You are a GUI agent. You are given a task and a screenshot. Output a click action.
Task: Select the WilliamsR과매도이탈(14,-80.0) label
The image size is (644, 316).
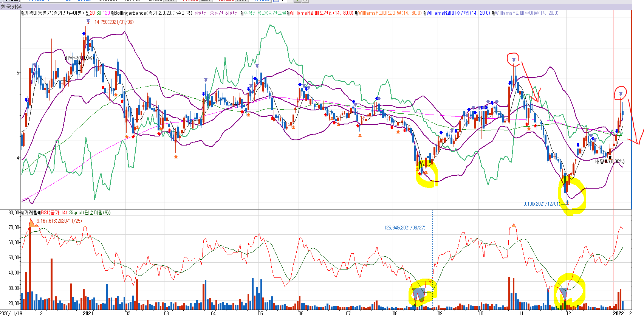tap(390, 13)
